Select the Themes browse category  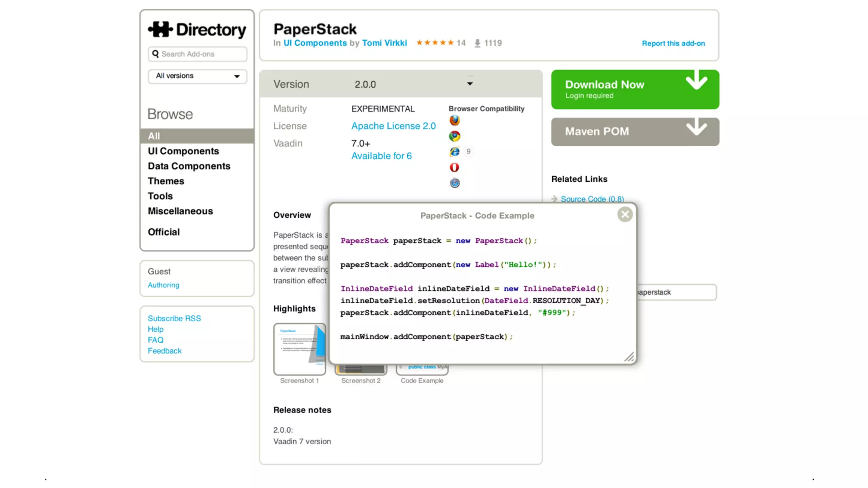166,181
